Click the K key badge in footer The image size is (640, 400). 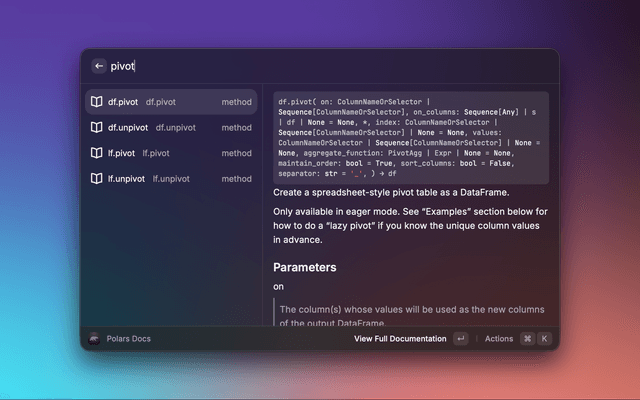coord(545,339)
